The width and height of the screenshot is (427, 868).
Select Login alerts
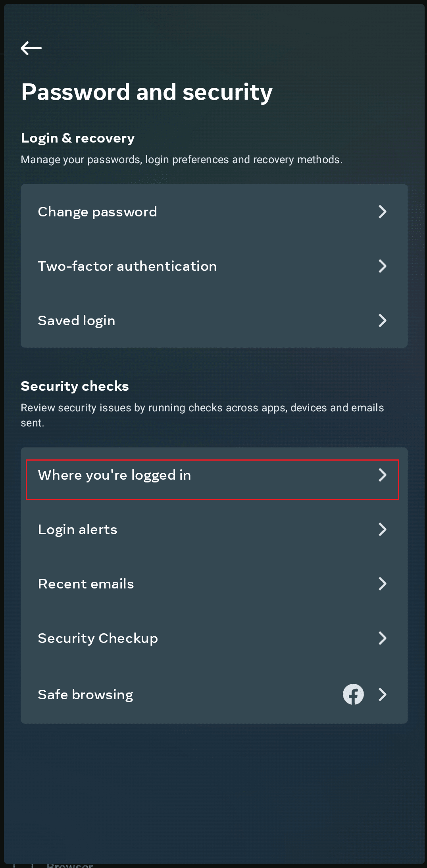(214, 529)
